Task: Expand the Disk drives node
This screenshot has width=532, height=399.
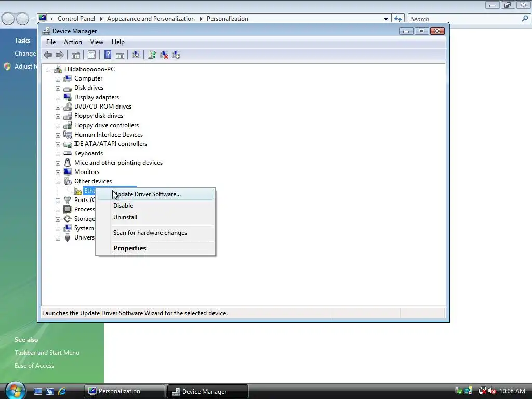Action: tap(58, 88)
